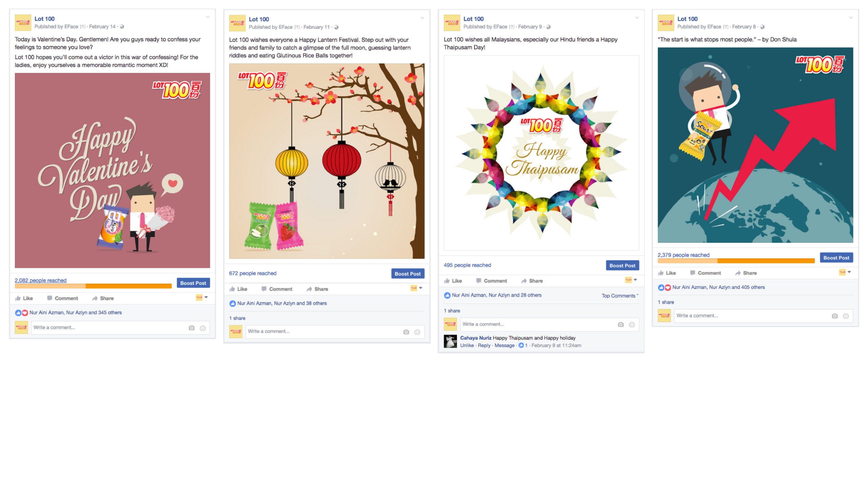Click camera icon in Thaipusam comment box
This screenshot has height=488, width=868.
tap(620, 325)
